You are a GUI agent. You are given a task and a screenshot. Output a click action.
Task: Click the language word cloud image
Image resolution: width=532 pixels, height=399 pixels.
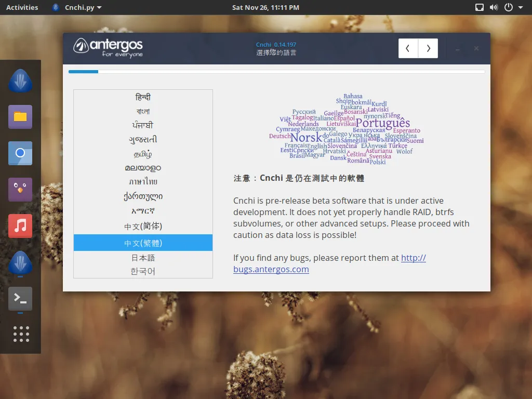click(x=346, y=129)
